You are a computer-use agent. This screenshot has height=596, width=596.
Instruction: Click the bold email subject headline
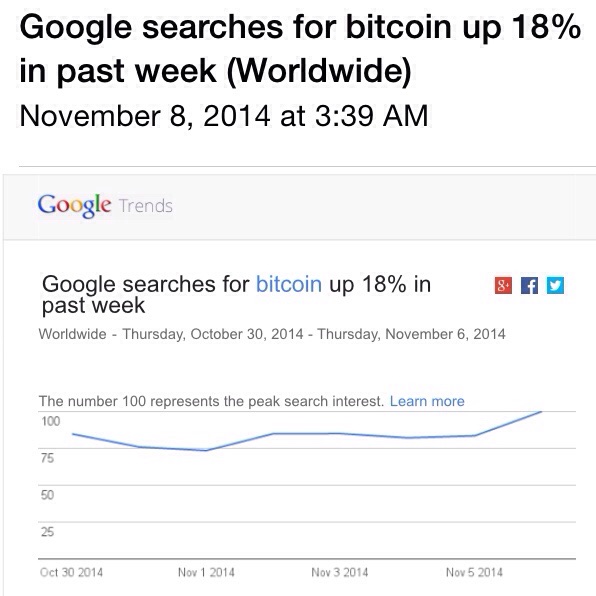point(300,48)
